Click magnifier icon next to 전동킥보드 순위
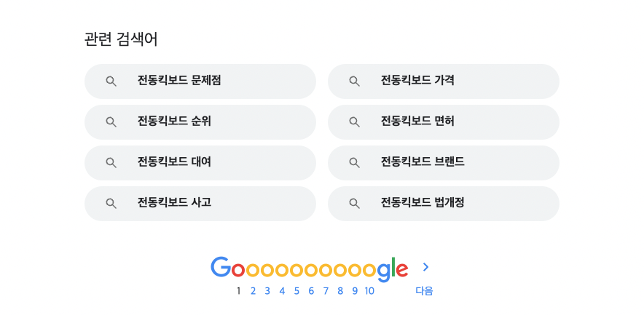Screen dimensions: 644x315 [111, 121]
